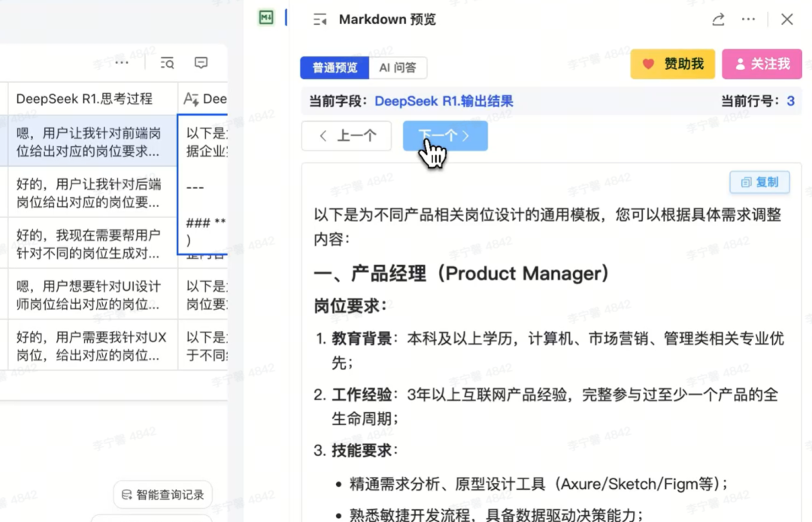Go to previous record with 上一个
This screenshot has height=522, width=812.
347,135
